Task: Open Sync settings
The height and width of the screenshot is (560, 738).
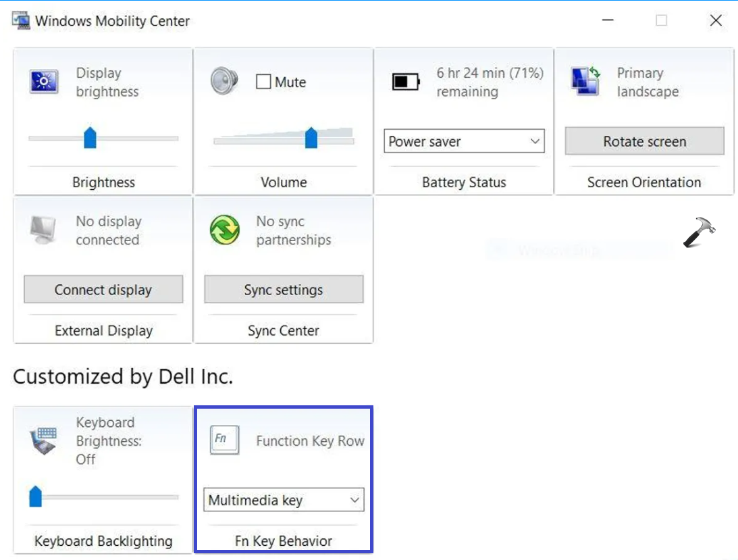Action: [x=284, y=290]
